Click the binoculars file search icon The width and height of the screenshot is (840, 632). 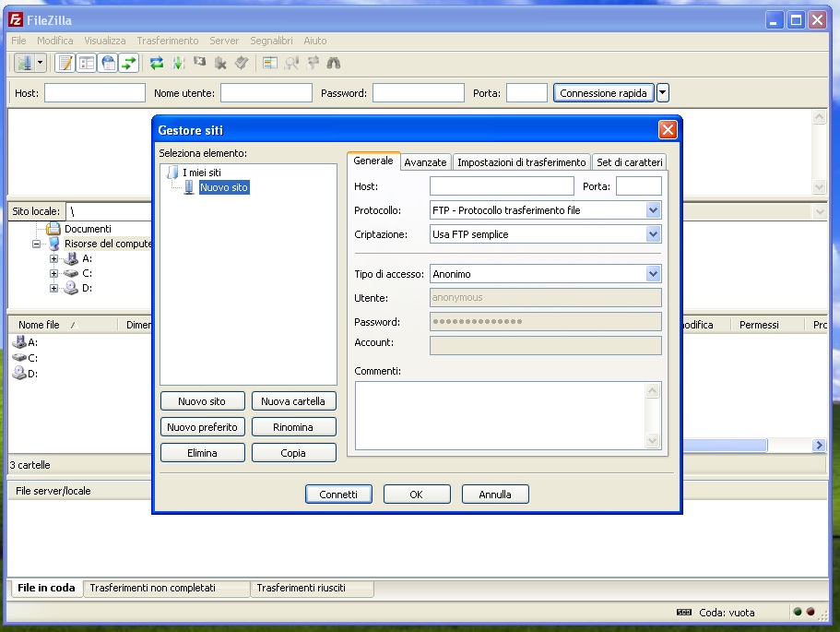[x=334, y=63]
